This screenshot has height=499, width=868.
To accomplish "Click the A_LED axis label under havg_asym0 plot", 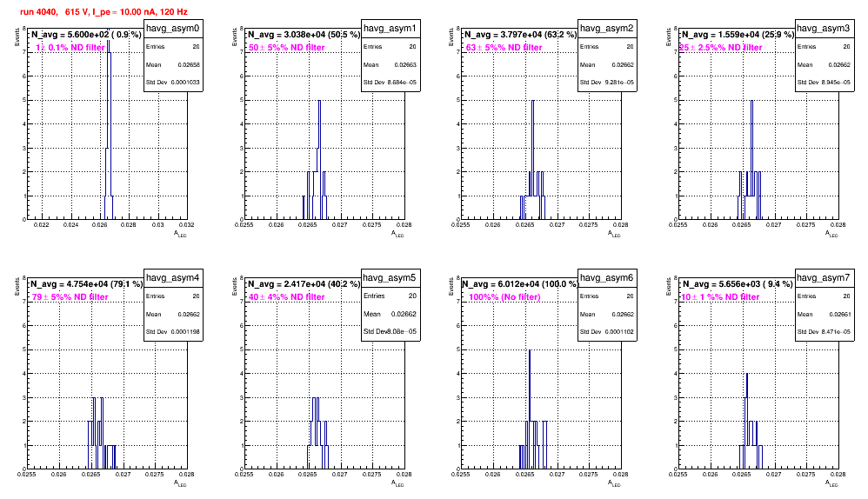I will click(x=180, y=234).
